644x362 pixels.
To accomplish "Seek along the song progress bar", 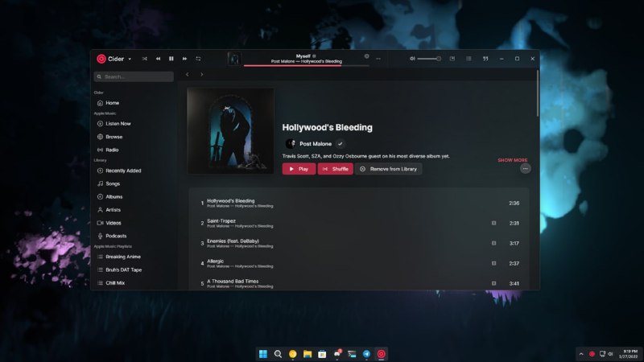I will point(307,65).
